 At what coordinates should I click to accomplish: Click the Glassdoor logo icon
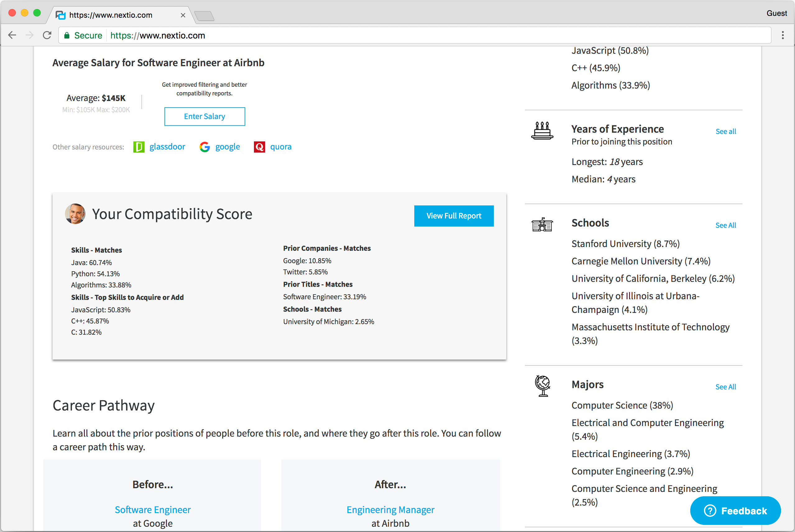pyautogui.click(x=139, y=147)
